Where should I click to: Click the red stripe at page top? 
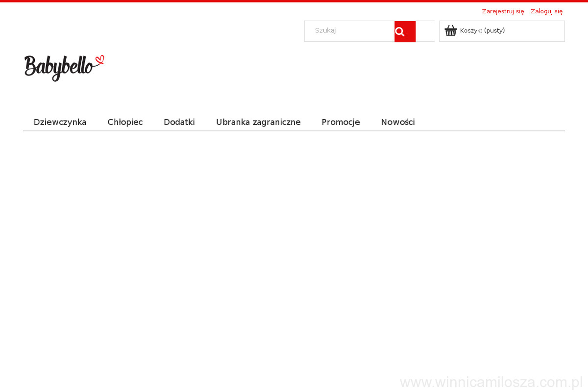click(294, 1)
